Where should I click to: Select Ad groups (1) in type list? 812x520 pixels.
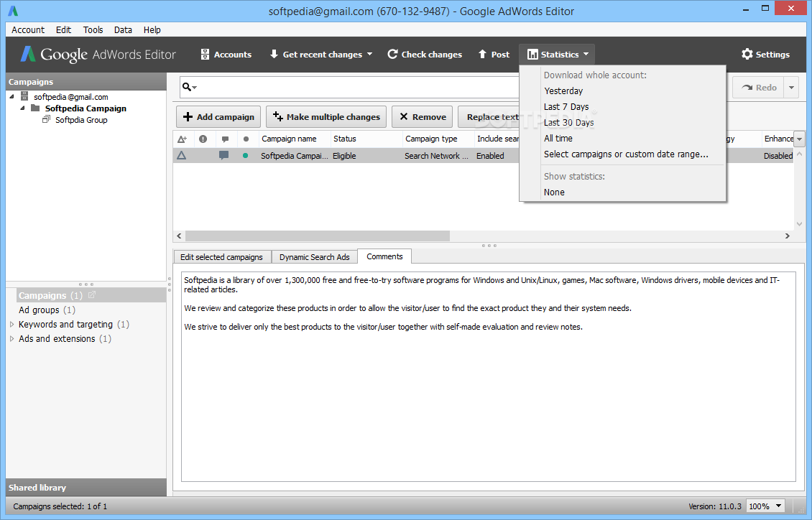pyautogui.click(x=47, y=310)
